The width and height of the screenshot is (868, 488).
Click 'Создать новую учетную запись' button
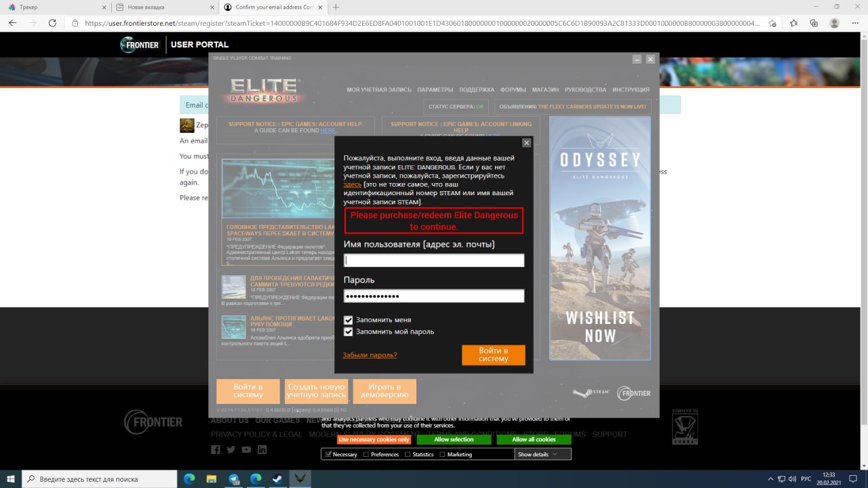point(316,391)
